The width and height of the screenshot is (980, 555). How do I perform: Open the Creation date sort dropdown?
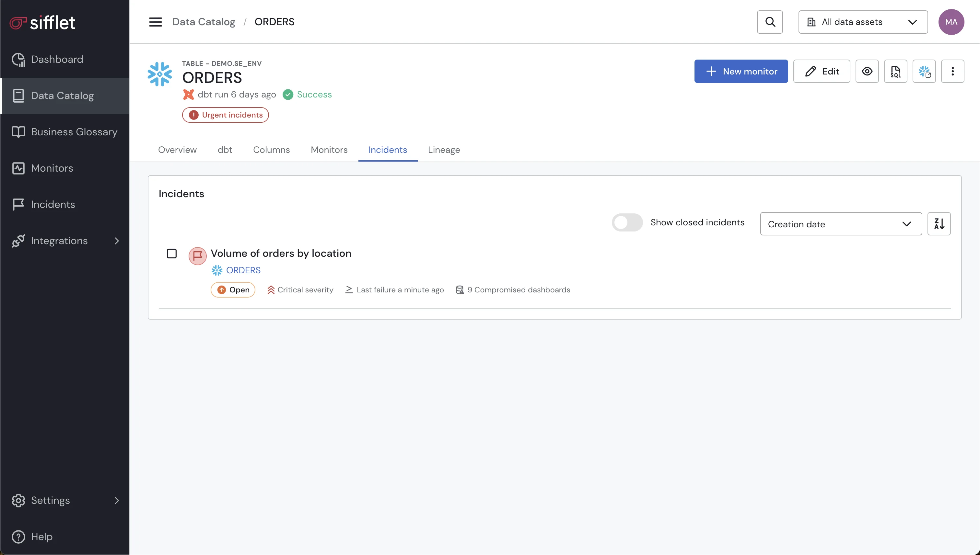[x=841, y=224]
